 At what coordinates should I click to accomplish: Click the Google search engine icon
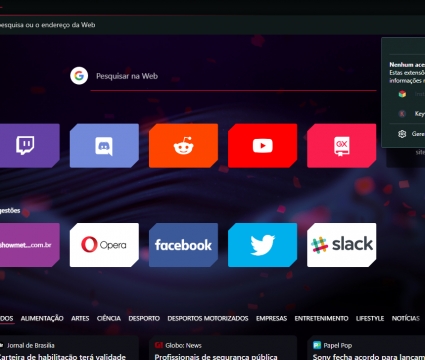[x=79, y=76]
